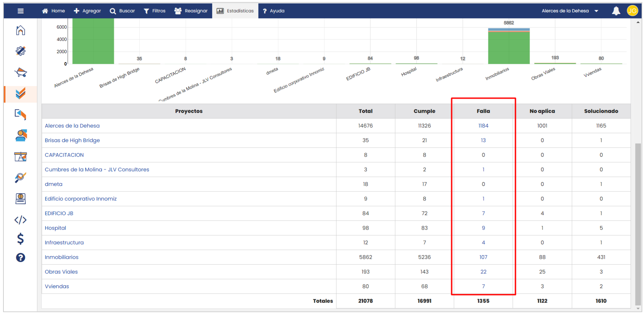644x314 pixels.
Task: Click the Falla count 1184 link
Action: click(483, 126)
